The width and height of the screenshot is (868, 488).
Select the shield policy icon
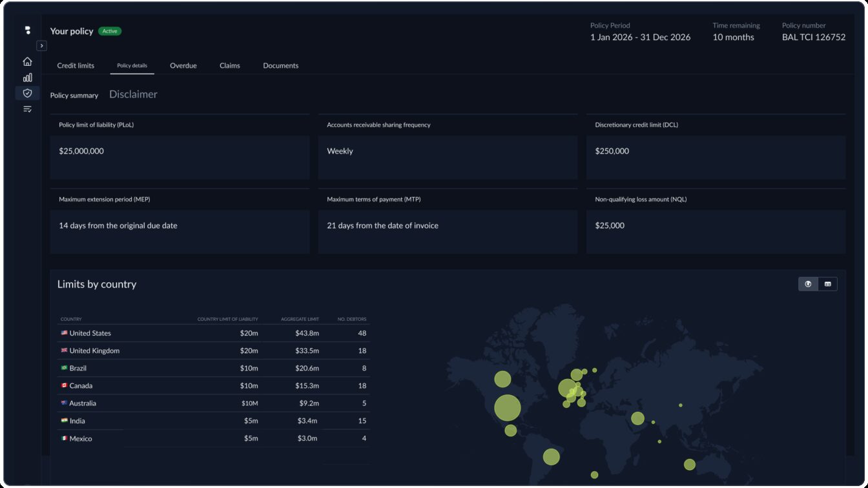click(27, 93)
